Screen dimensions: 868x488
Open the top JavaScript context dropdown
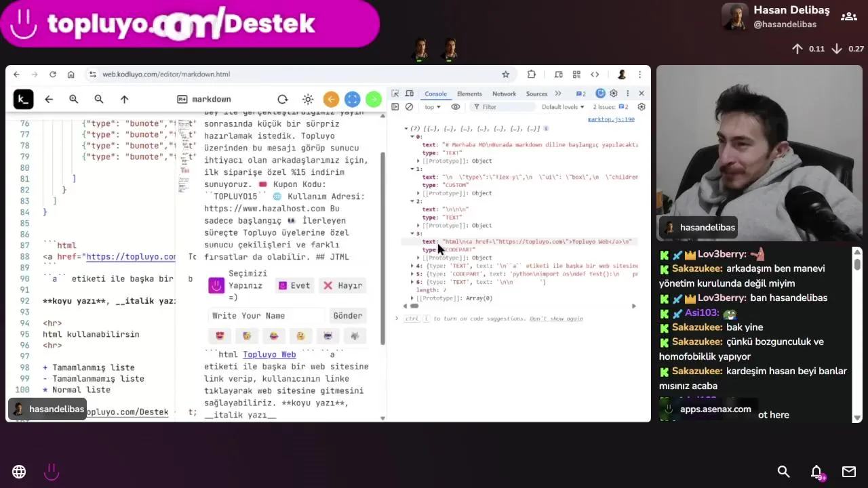(x=433, y=107)
